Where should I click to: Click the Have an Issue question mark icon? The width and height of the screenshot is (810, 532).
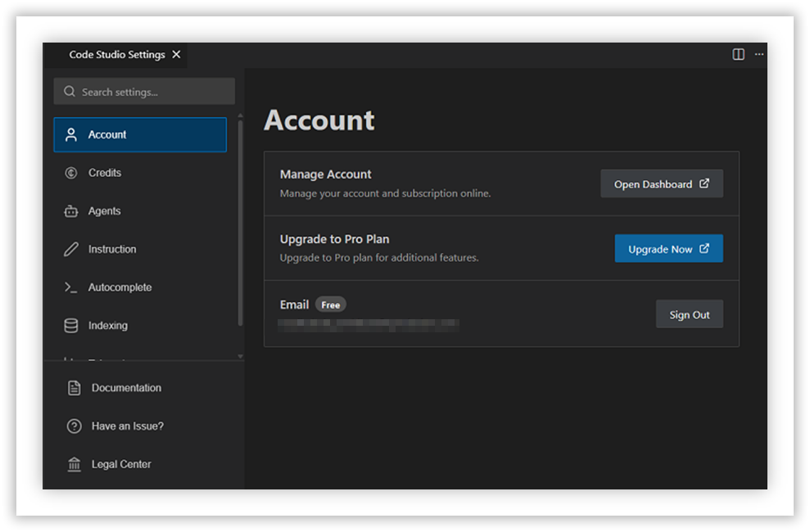[x=73, y=426]
